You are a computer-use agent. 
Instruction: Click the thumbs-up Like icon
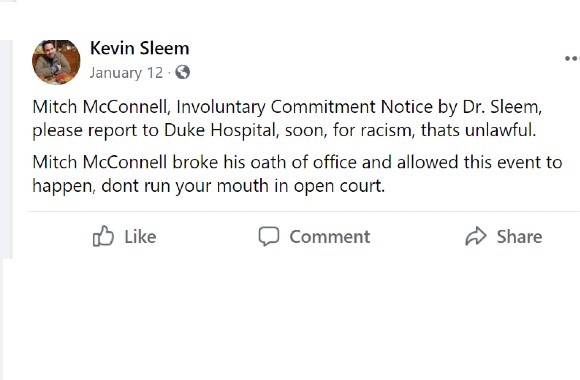[x=103, y=236]
